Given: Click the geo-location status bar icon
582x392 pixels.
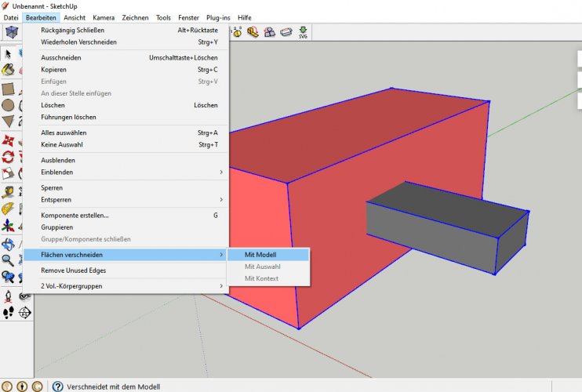Looking at the screenshot, I should (7, 387).
